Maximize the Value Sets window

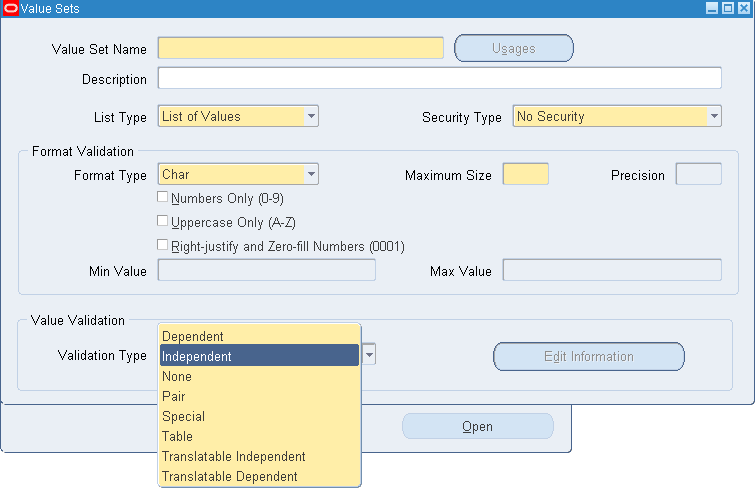point(727,8)
